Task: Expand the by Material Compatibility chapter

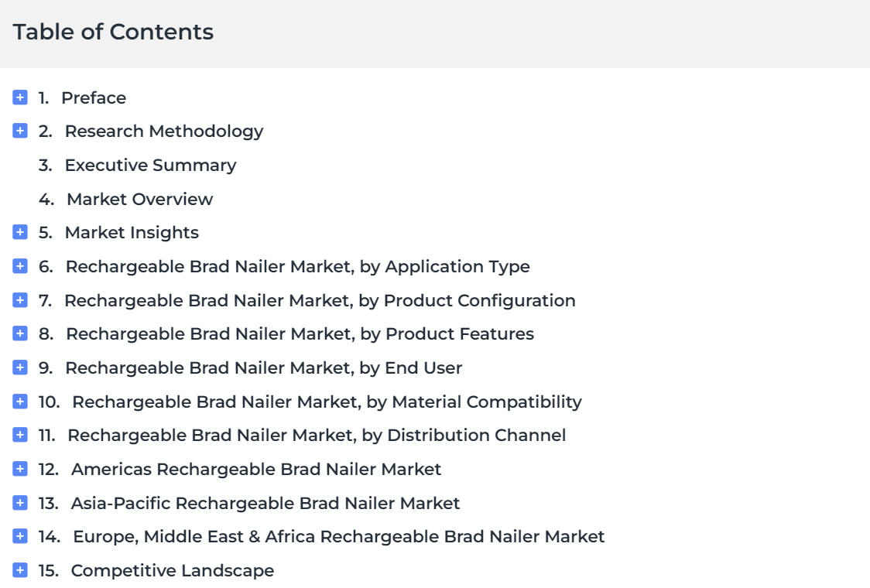Action: coord(20,401)
